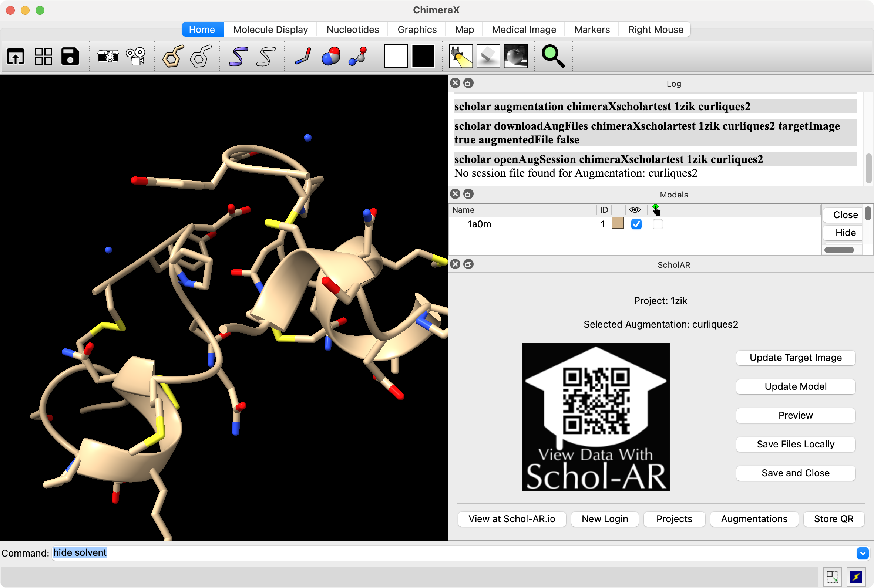Screen dimensions: 874x588
Task: Click the lightning bolt icon in status bar
Action: 856,577
